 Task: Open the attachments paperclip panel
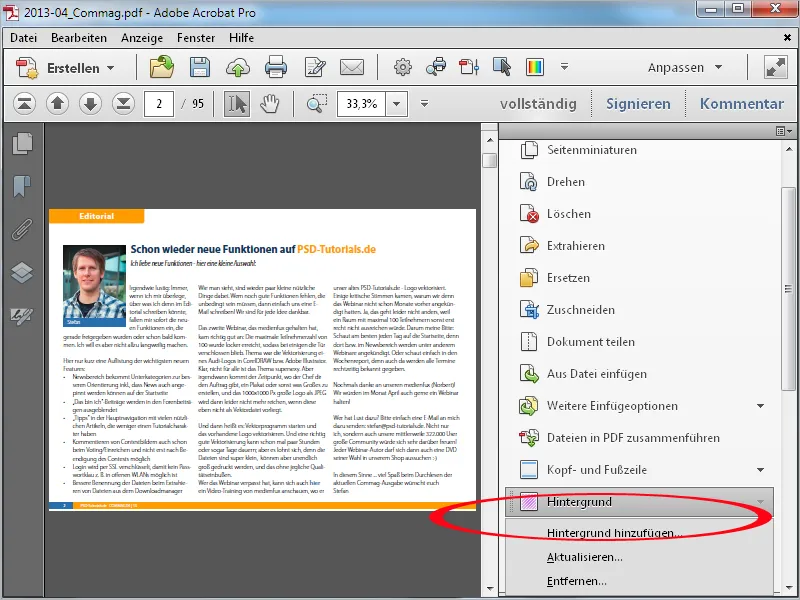[x=22, y=230]
